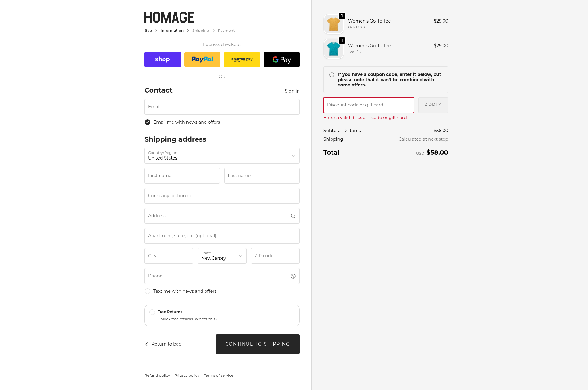Click the address search magnifier icon
Viewport: 588px width, 390px height.
tap(293, 216)
